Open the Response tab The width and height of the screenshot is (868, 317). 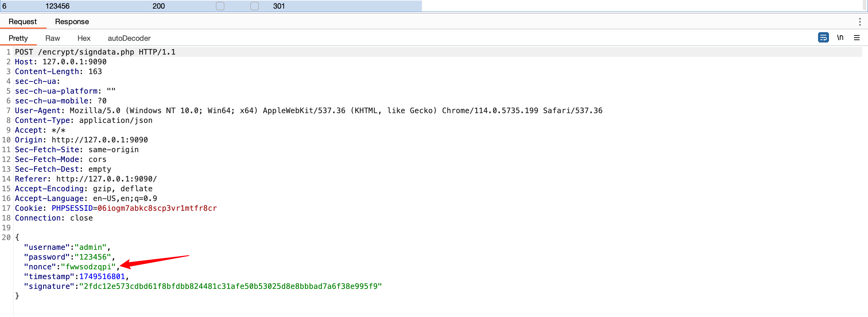pyautogui.click(x=72, y=22)
